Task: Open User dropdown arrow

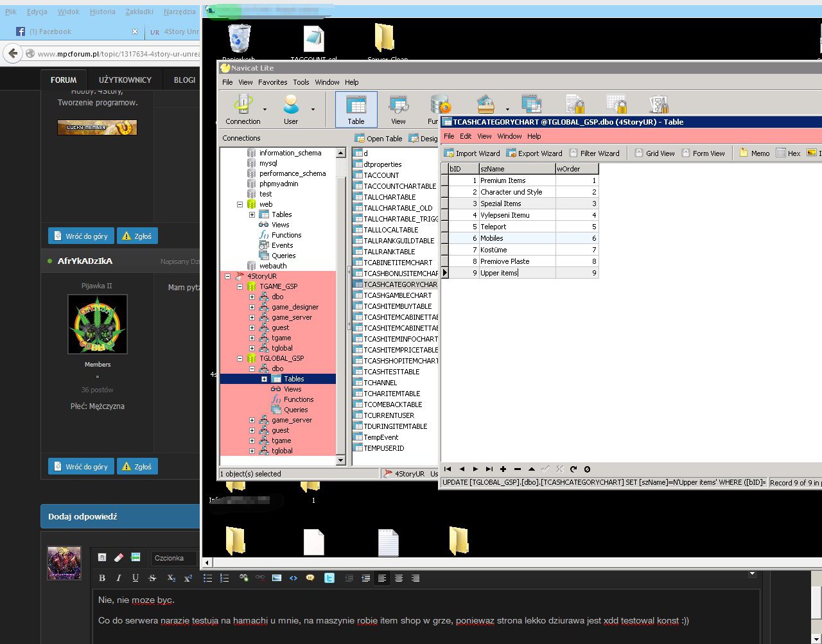Action: [313, 109]
